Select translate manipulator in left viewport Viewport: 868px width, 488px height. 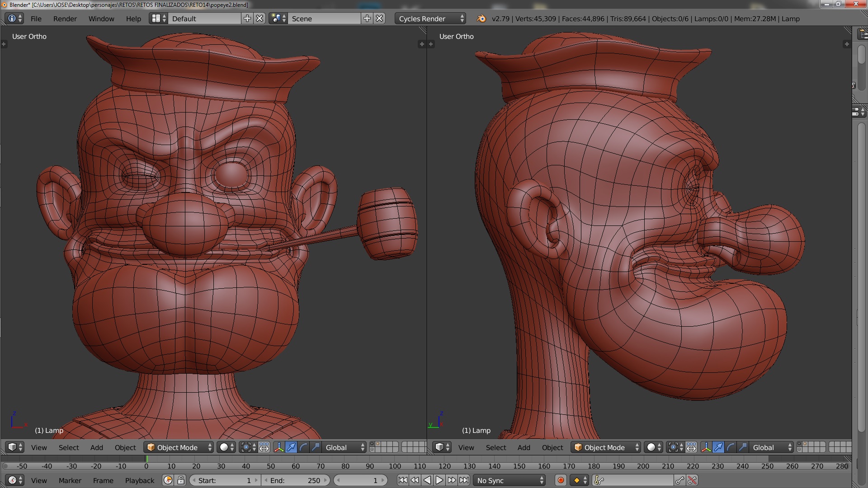click(x=291, y=447)
